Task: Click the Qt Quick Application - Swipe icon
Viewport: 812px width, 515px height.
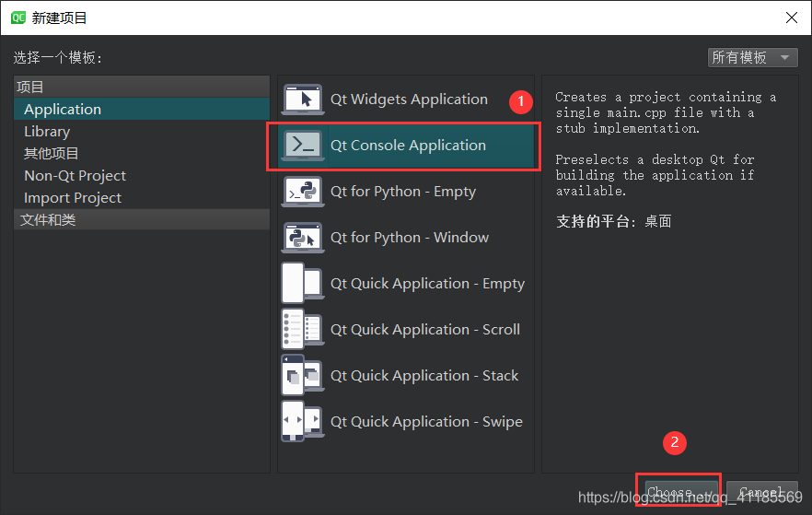Action: click(x=303, y=421)
